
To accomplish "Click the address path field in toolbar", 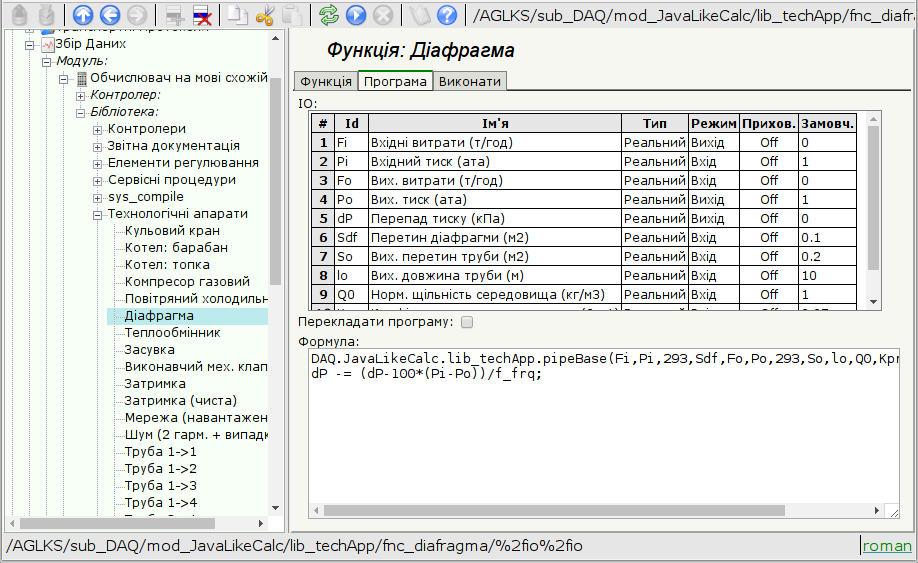I will click(692, 15).
